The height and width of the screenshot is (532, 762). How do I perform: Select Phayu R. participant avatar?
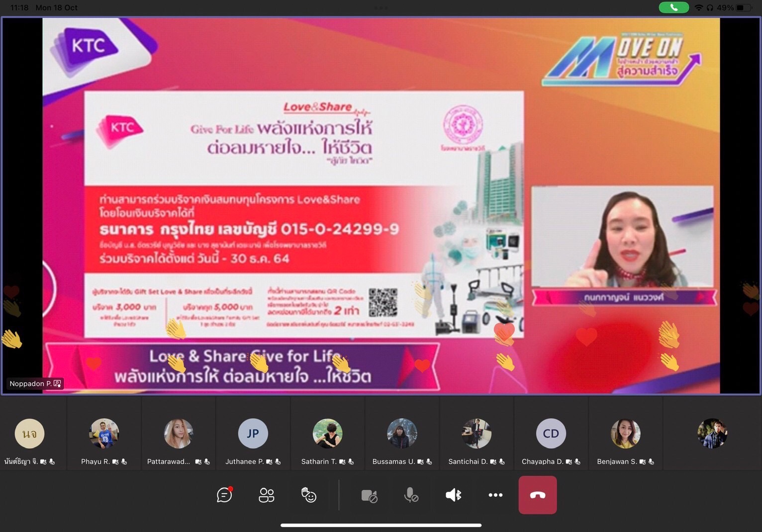pos(104,434)
